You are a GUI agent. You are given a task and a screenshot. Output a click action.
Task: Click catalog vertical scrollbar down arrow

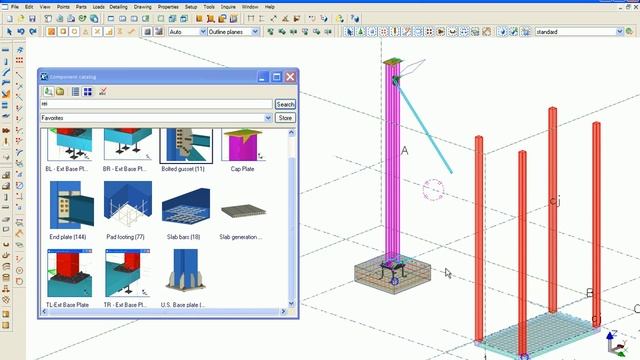[x=291, y=304]
